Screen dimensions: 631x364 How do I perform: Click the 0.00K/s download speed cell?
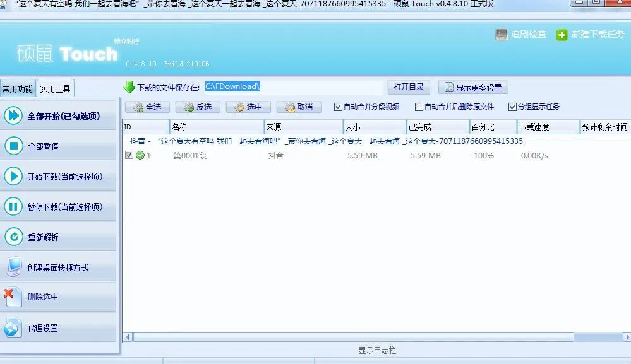point(534,155)
